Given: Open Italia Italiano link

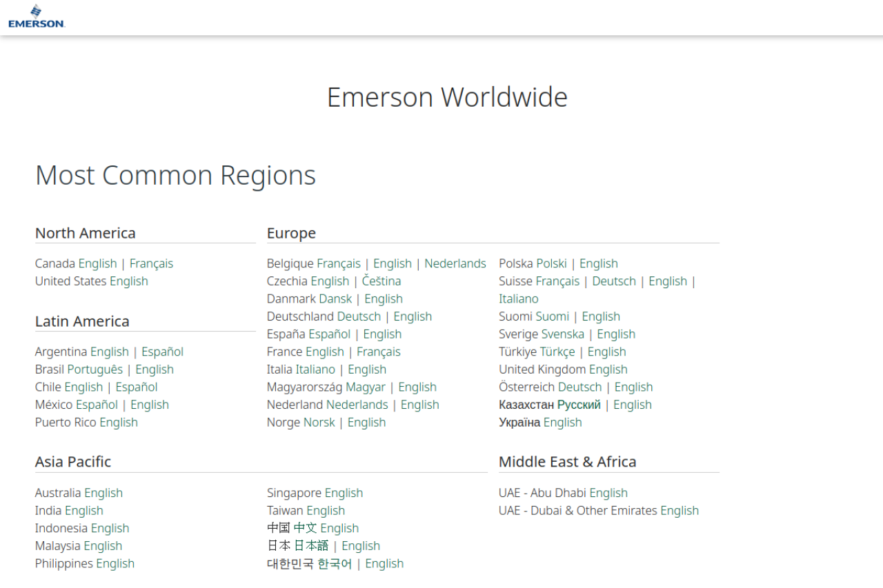Looking at the screenshot, I should tap(315, 369).
